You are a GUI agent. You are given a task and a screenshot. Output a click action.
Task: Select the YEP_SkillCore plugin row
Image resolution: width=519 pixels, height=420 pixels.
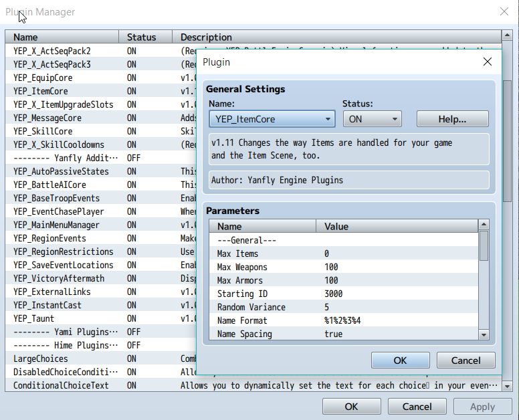[100, 130]
